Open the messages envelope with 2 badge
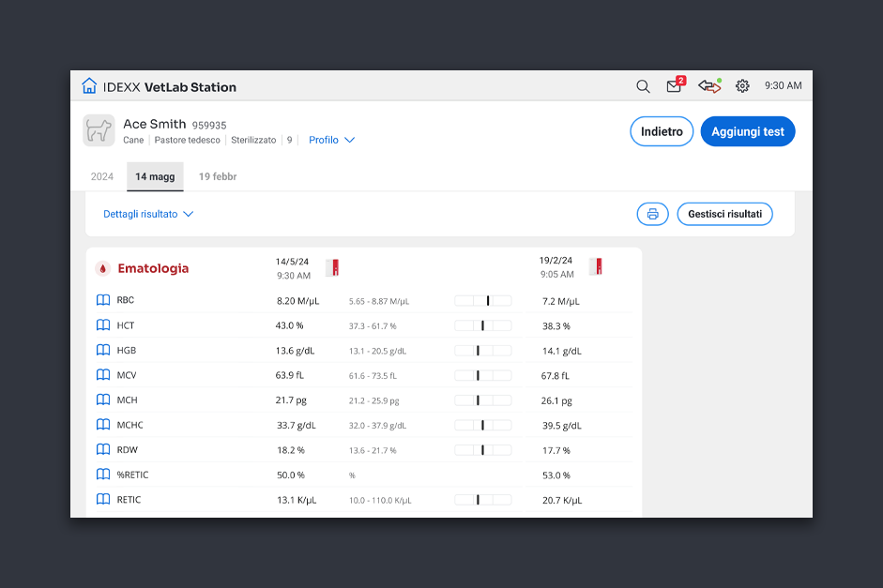Viewport: 883px width, 588px height. (x=675, y=85)
